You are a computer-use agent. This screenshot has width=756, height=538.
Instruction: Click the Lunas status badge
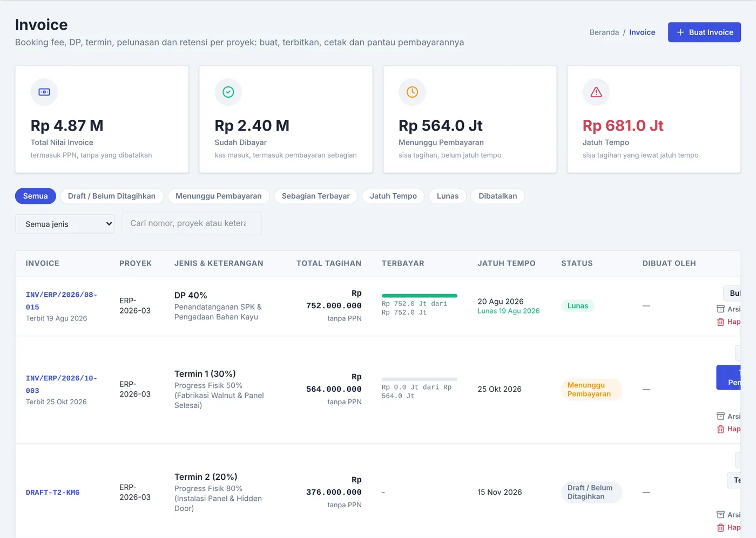pos(578,306)
